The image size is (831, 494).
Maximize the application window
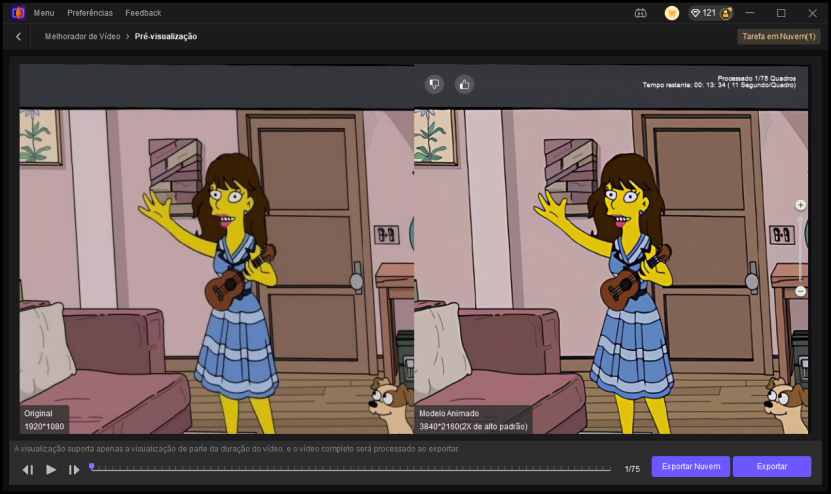(x=781, y=13)
